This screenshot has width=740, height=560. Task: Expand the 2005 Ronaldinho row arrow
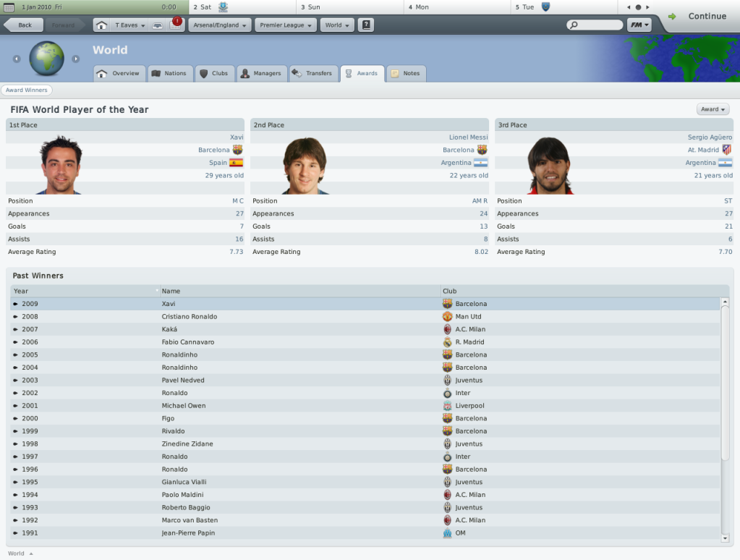[x=16, y=355]
